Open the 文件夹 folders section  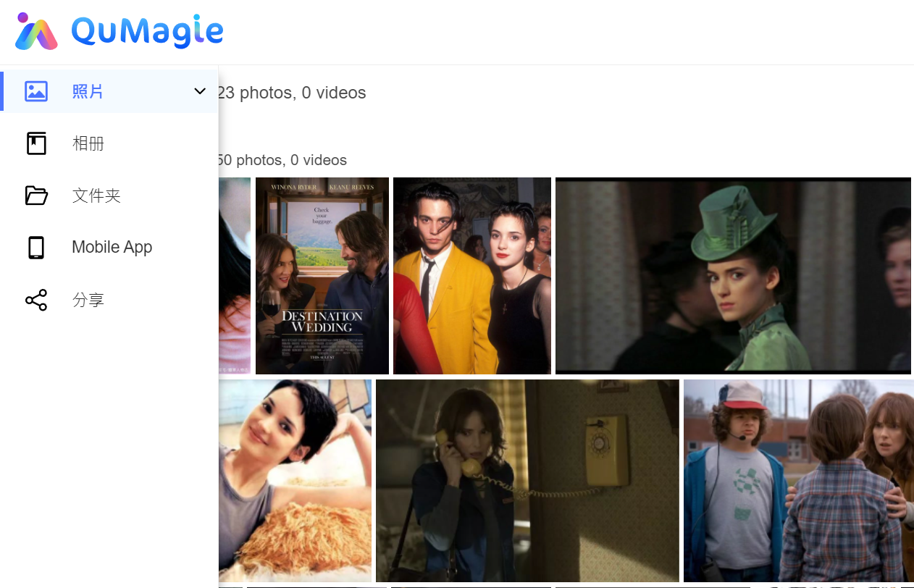(109, 196)
